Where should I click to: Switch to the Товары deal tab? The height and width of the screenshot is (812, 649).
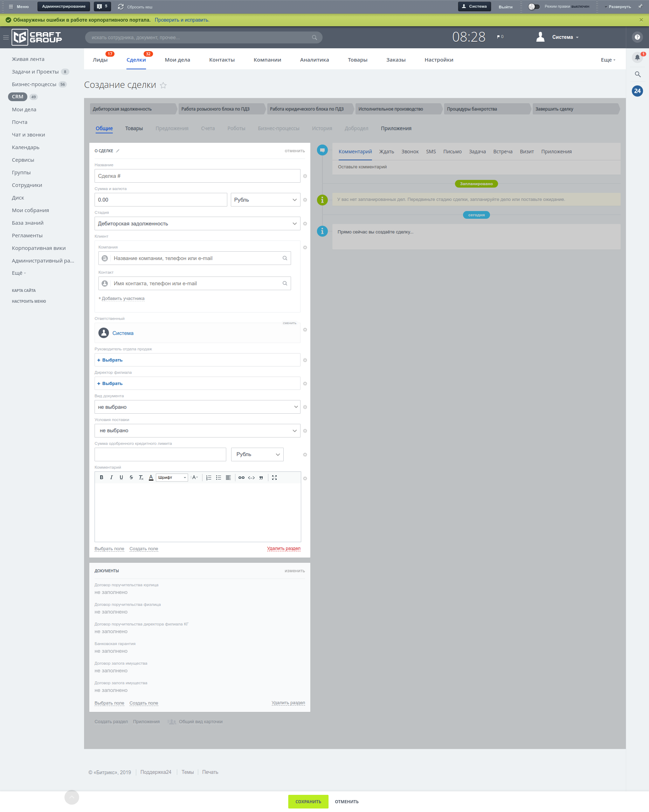(x=134, y=128)
